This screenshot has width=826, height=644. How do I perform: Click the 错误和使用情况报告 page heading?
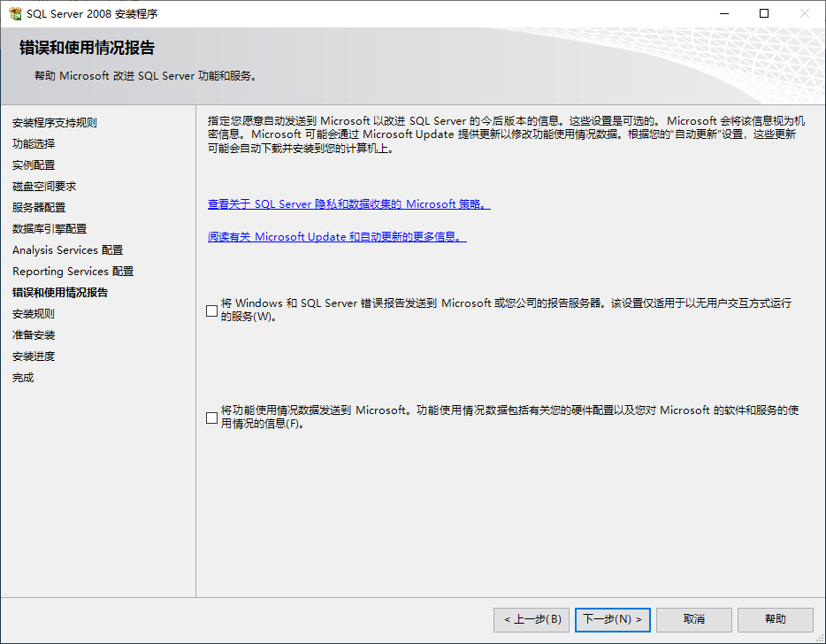click(x=87, y=48)
